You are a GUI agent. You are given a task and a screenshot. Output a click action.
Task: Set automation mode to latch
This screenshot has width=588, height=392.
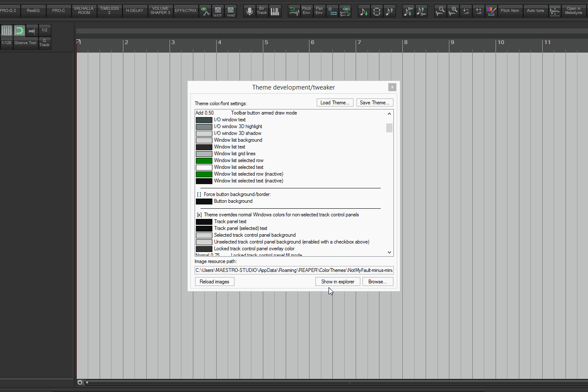coord(217,11)
